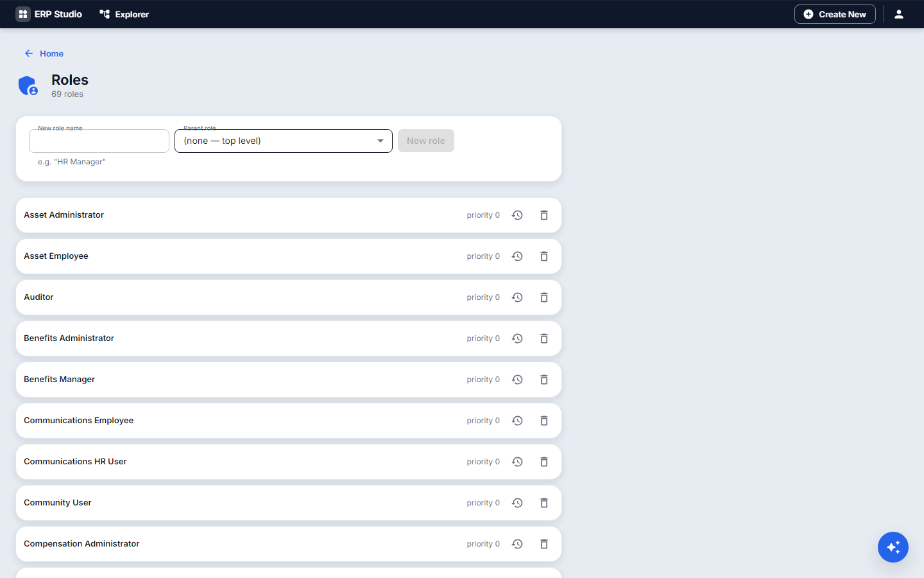Delete the Benefits Manager role
Screen dimensions: 924x578
(544, 380)
